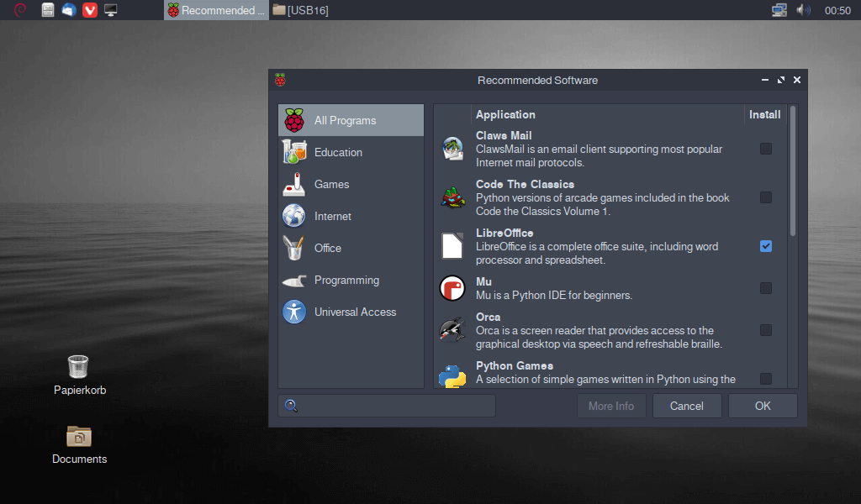
Task: Select the Orca screen reader icon
Action: [x=452, y=330]
